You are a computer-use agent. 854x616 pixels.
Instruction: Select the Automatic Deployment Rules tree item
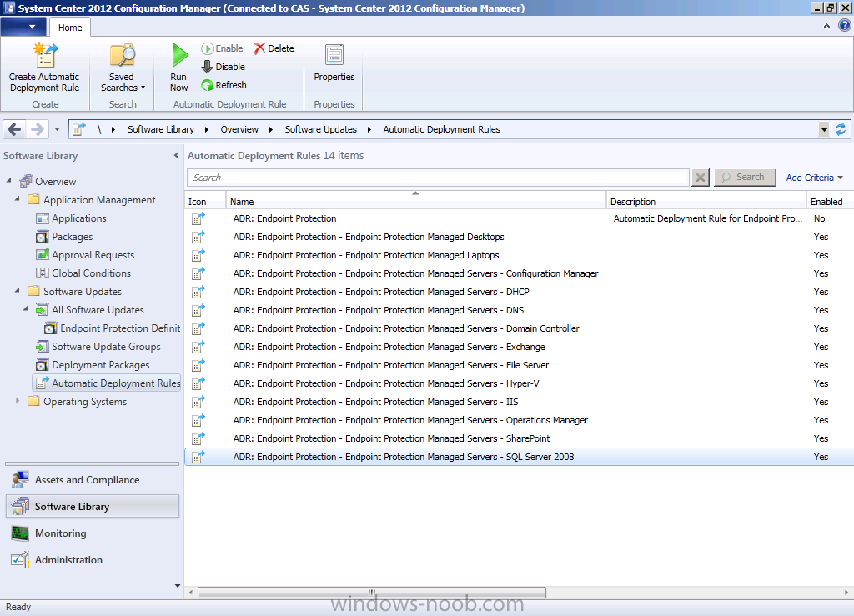107,383
